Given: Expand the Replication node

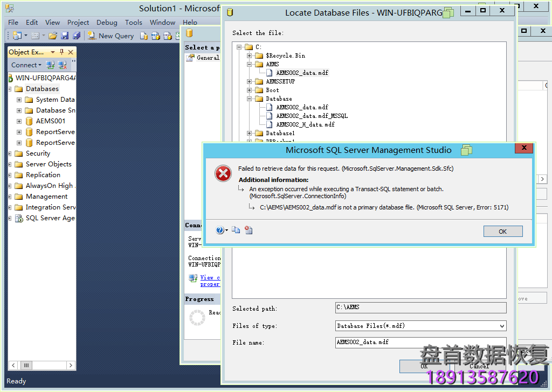Looking at the screenshot, I should point(10,175).
